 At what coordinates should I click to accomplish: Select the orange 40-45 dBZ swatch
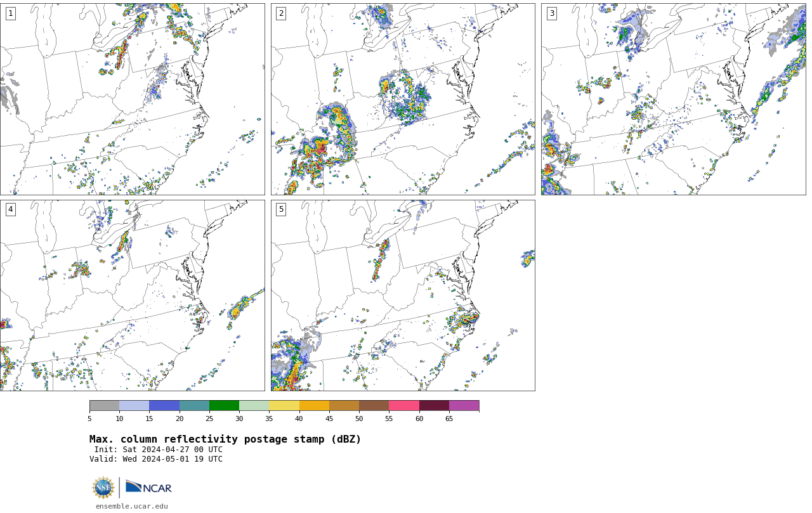point(314,406)
